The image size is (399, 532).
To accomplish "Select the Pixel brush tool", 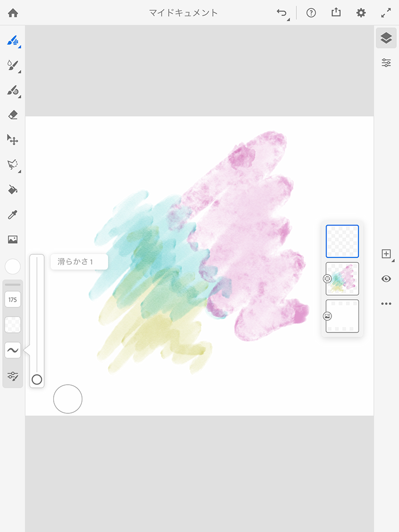I will (13, 41).
